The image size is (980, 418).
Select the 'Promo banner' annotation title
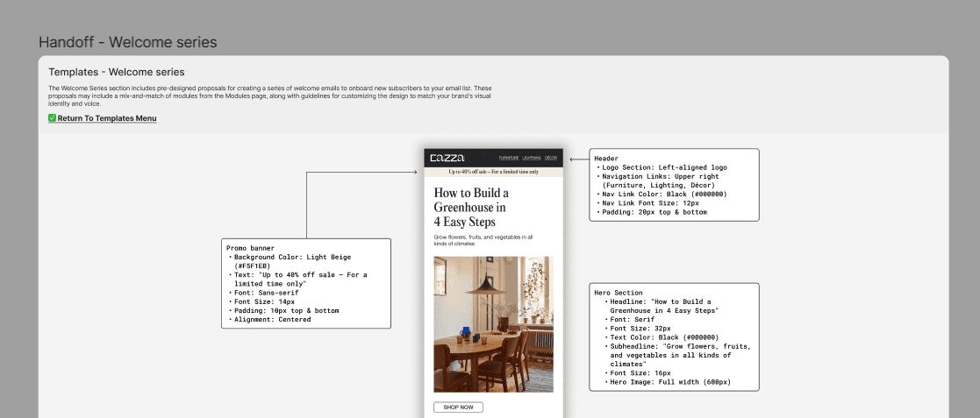tap(250, 248)
